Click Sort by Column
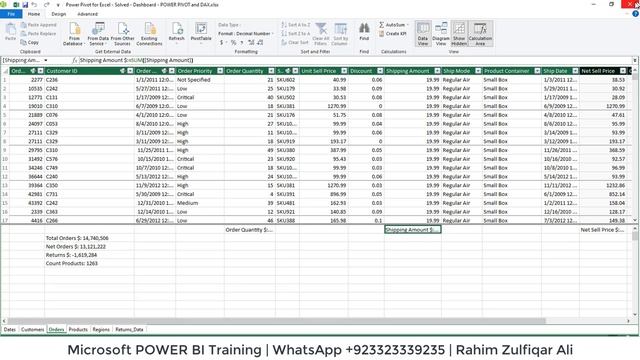Image resolution: width=640 pixels, height=360 pixels. pos(340,33)
